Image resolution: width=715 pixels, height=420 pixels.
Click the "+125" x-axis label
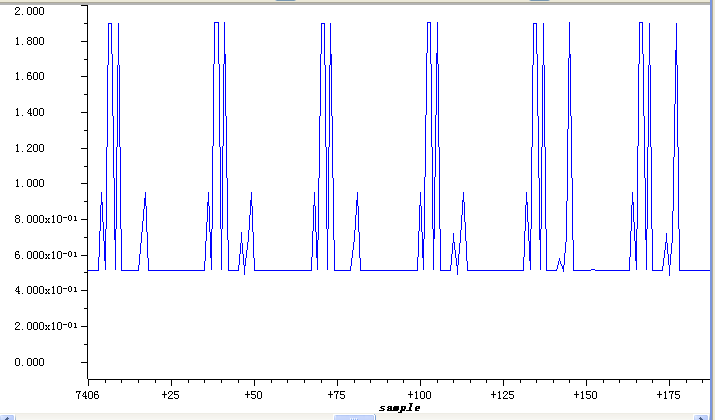(x=503, y=395)
